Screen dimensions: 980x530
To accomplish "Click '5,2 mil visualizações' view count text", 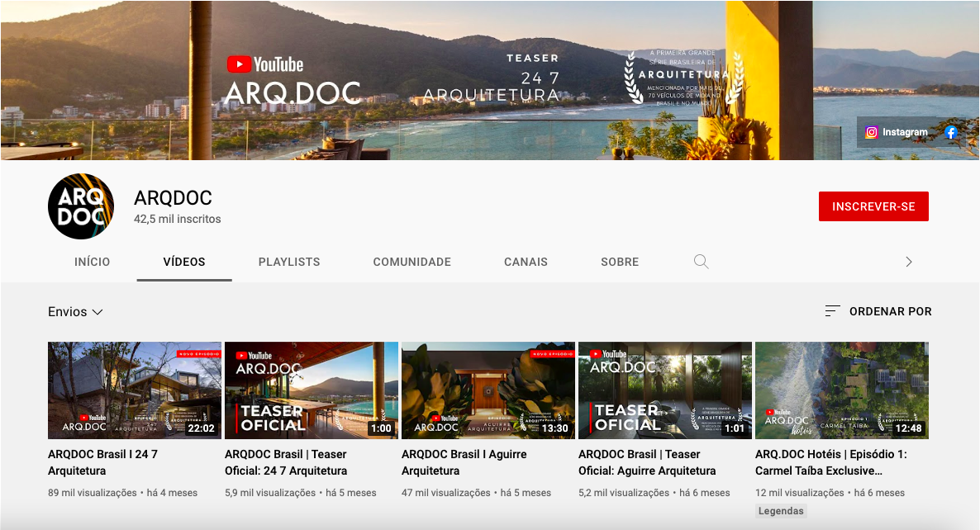I will coord(625,493).
